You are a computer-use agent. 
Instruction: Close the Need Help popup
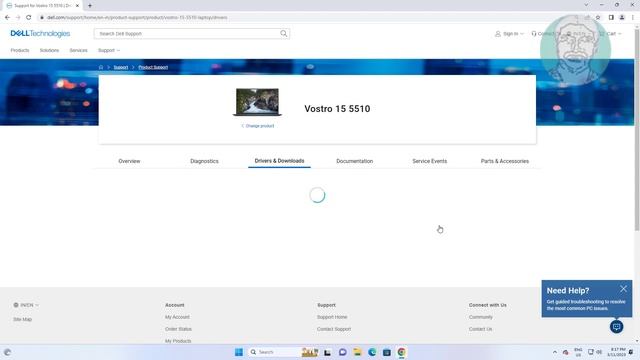pos(623,289)
